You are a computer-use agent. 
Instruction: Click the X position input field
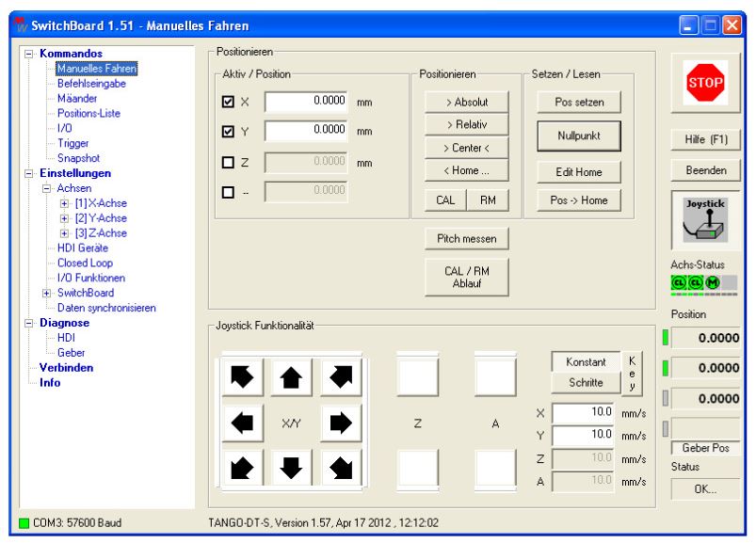pyautogui.click(x=307, y=101)
